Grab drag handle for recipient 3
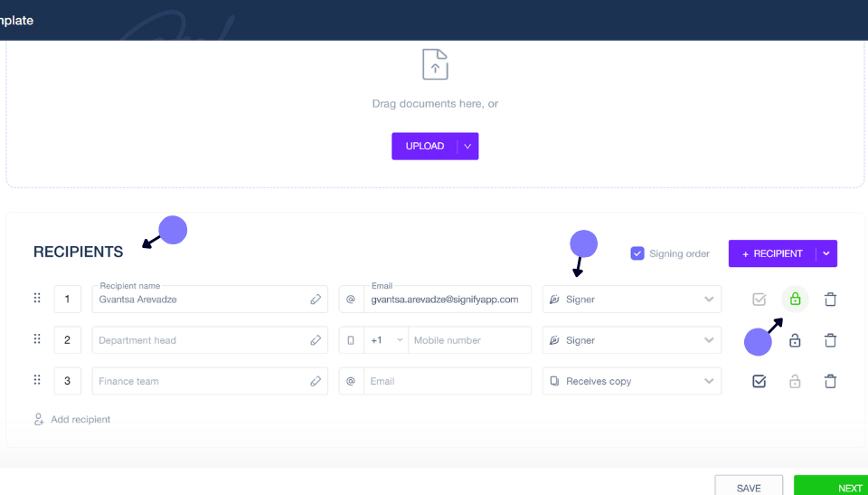Screen dimensions: 868x495 [x=37, y=380]
